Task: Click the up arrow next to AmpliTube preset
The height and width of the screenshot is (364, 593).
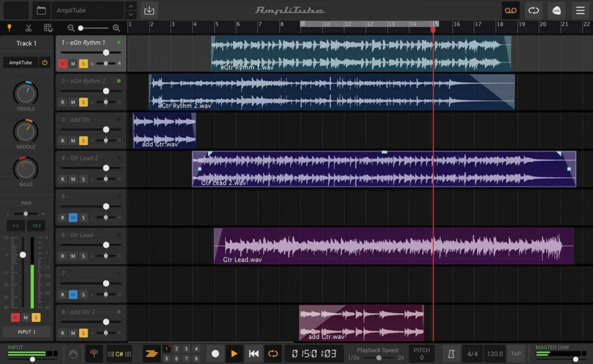Action: [130, 6]
